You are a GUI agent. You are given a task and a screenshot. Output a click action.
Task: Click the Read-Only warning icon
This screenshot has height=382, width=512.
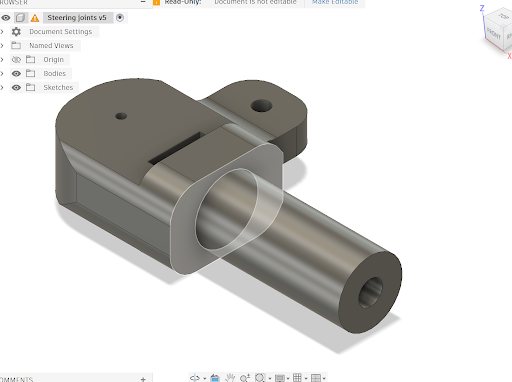tap(156, 2)
